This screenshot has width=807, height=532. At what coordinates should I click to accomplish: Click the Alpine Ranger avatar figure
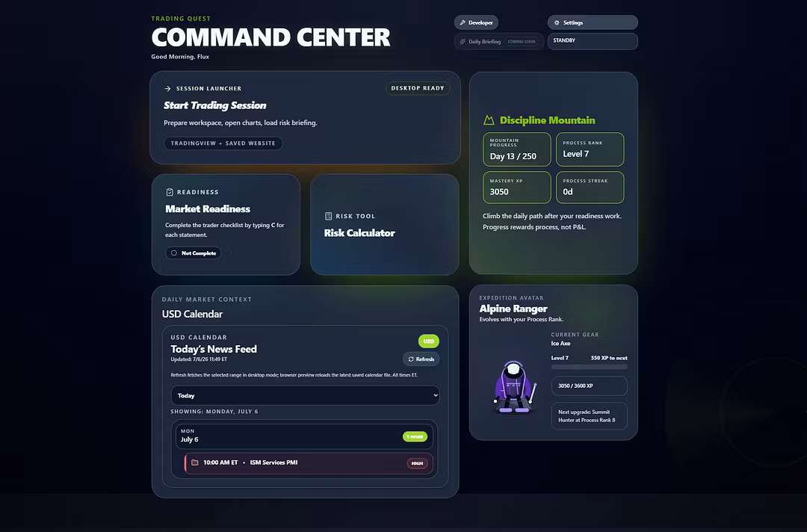(513, 387)
